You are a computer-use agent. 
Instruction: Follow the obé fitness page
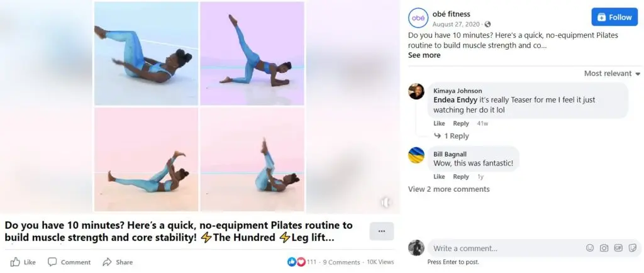pos(614,17)
